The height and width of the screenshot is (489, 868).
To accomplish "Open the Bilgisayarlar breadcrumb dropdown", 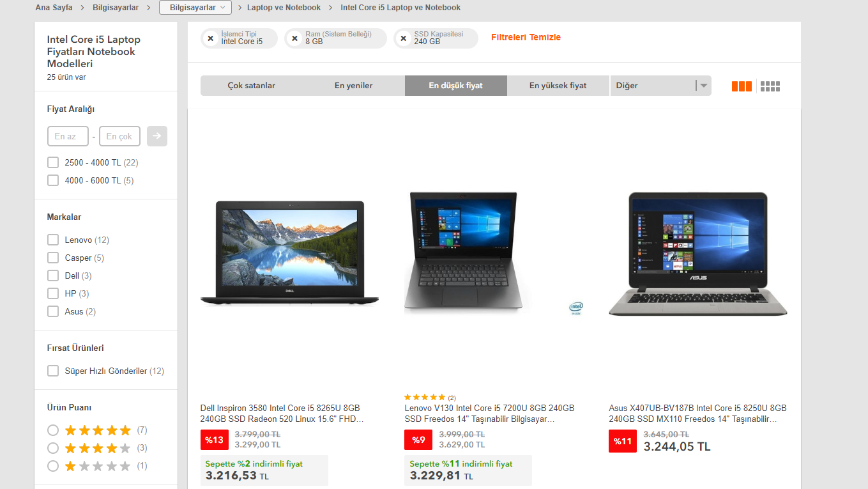I will pos(195,8).
